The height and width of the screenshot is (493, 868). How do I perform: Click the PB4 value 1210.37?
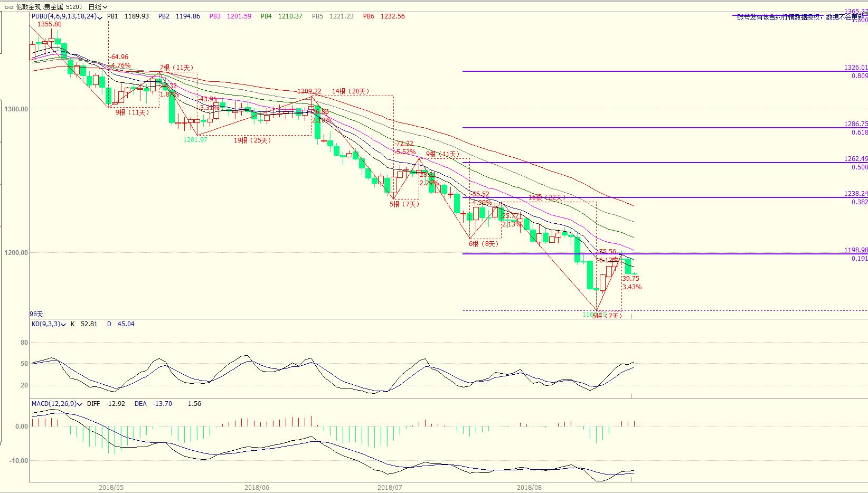[290, 16]
